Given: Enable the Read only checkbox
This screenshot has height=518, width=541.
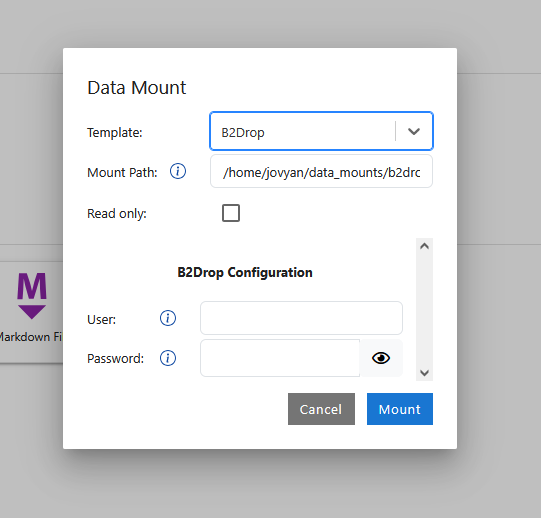Looking at the screenshot, I should point(231,213).
